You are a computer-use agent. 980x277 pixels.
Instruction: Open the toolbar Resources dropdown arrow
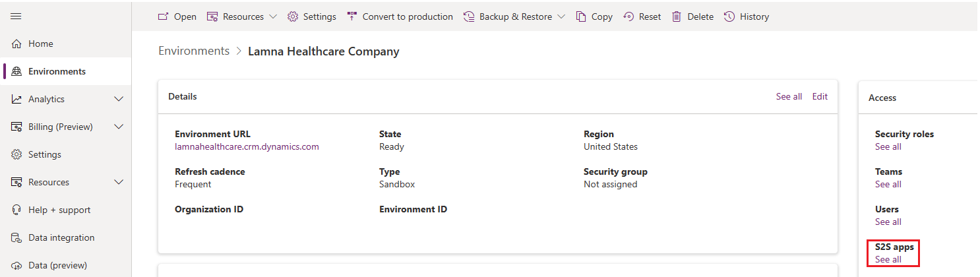273,16
